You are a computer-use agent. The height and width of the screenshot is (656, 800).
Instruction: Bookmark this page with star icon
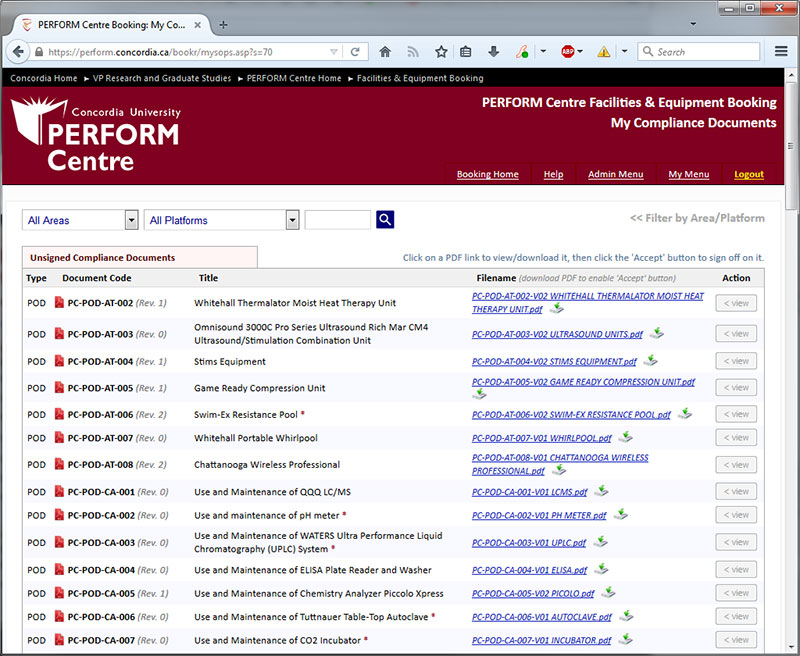[x=441, y=51]
